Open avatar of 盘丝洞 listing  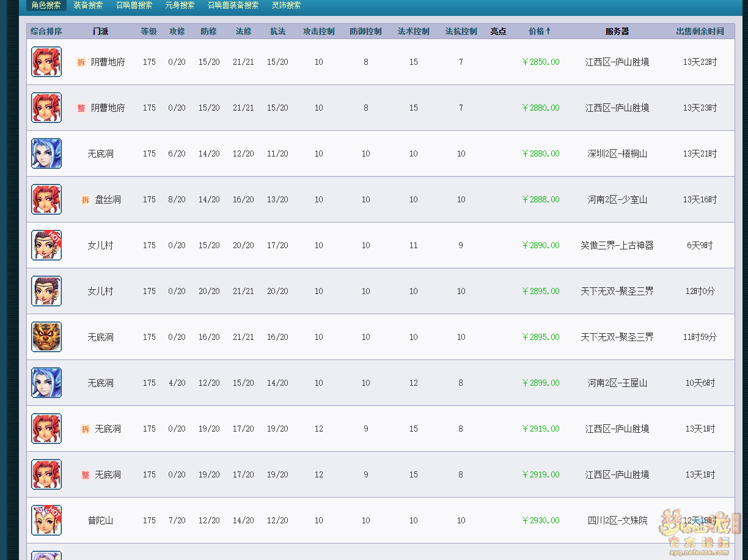click(46, 199)
